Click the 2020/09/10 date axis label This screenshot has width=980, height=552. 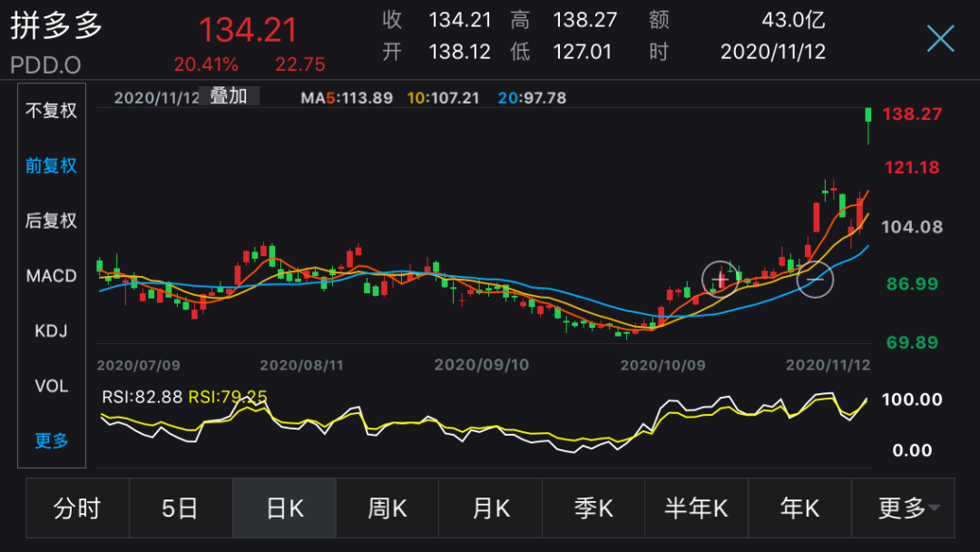[x=482, y=365]
